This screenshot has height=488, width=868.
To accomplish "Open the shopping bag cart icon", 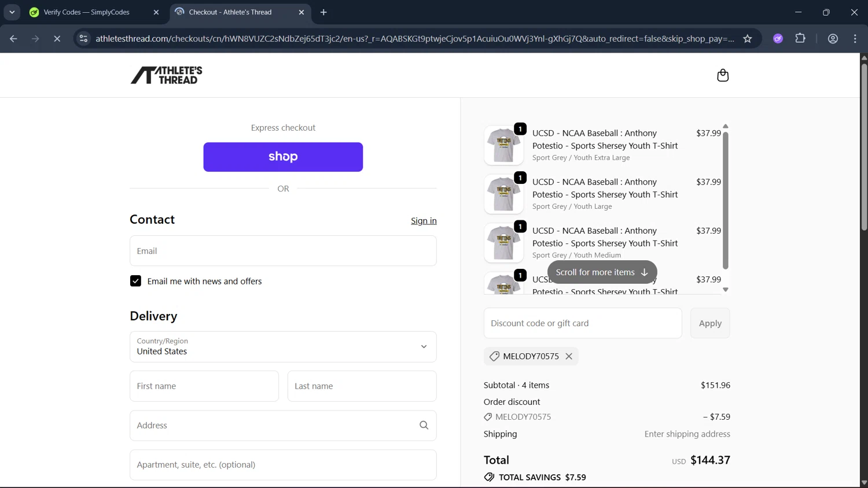I will (x=723, y=75).
